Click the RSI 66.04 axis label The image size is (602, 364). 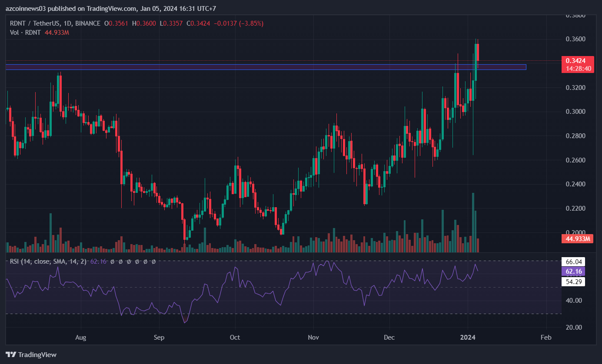pyautogui.click(x=573, y=261)
